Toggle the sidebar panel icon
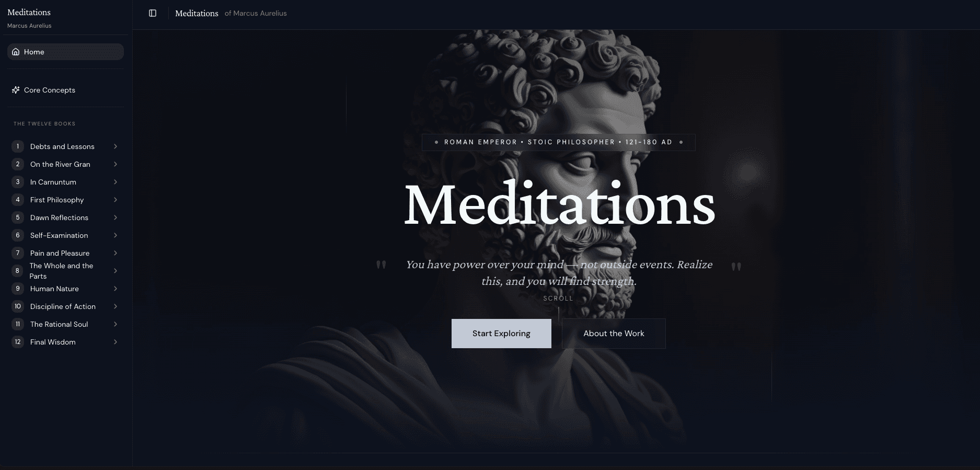The width and height of the screenshot is (980, 470). [153, 13]
